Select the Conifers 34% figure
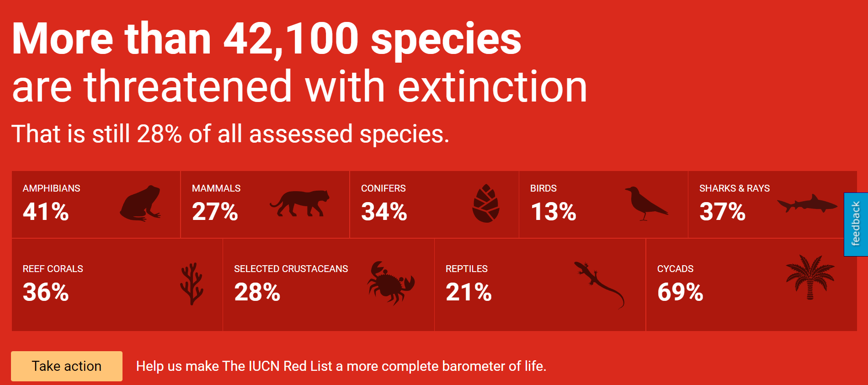 coord(384,211)
